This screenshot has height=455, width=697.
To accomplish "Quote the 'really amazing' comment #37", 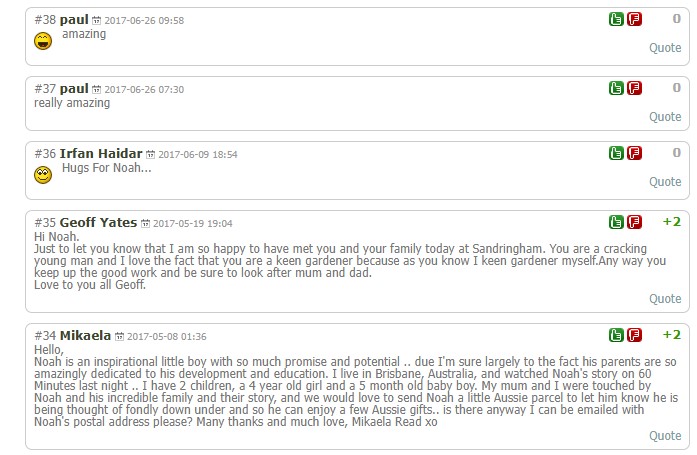I will (x=665, y=116).
